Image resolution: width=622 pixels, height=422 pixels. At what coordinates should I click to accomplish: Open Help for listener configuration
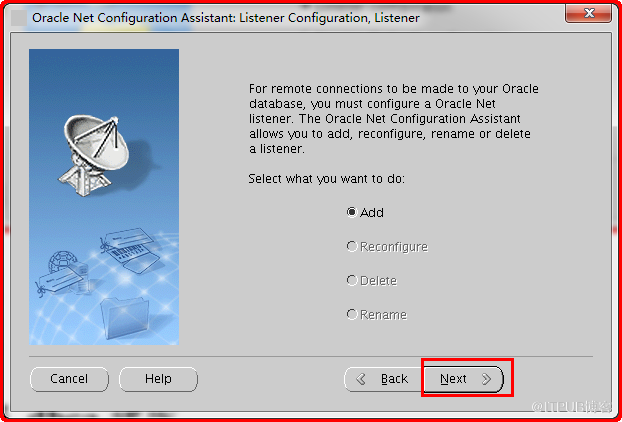click(x=158, y=379)
